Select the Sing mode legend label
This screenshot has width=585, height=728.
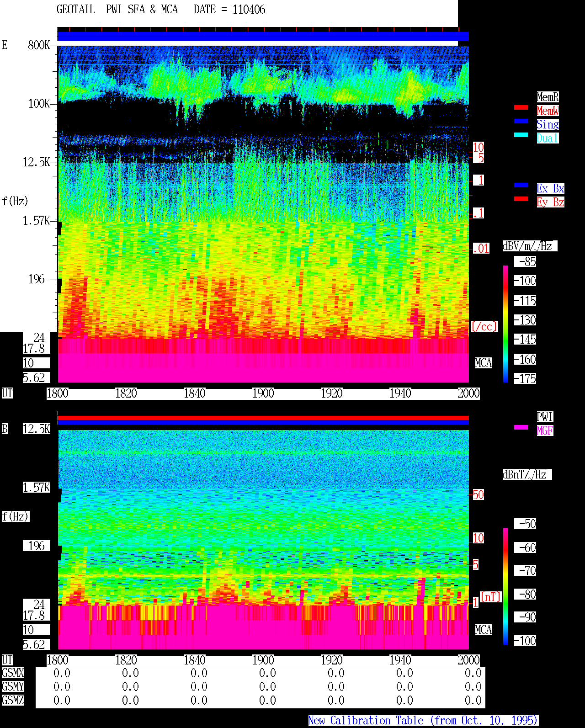coord(548,124)
